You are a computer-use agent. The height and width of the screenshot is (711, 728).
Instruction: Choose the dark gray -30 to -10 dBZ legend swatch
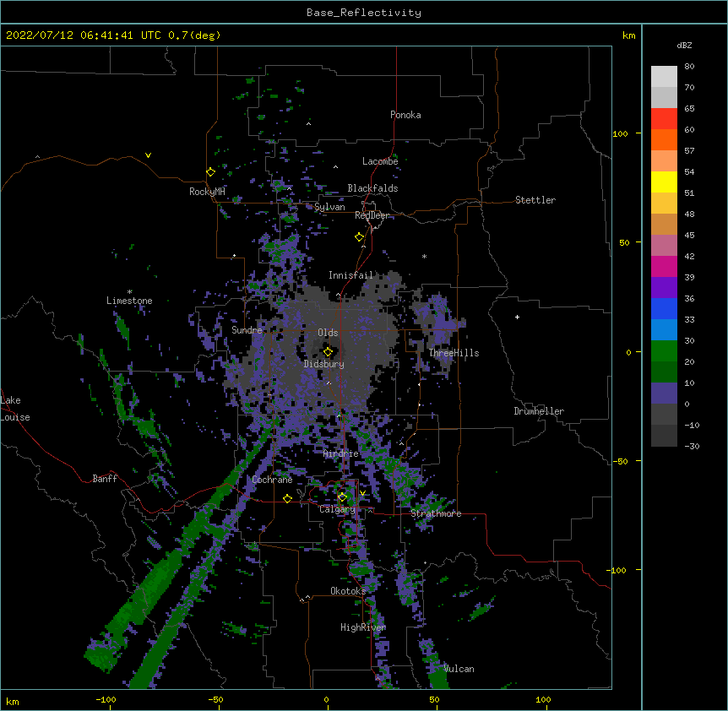(664, 436)
